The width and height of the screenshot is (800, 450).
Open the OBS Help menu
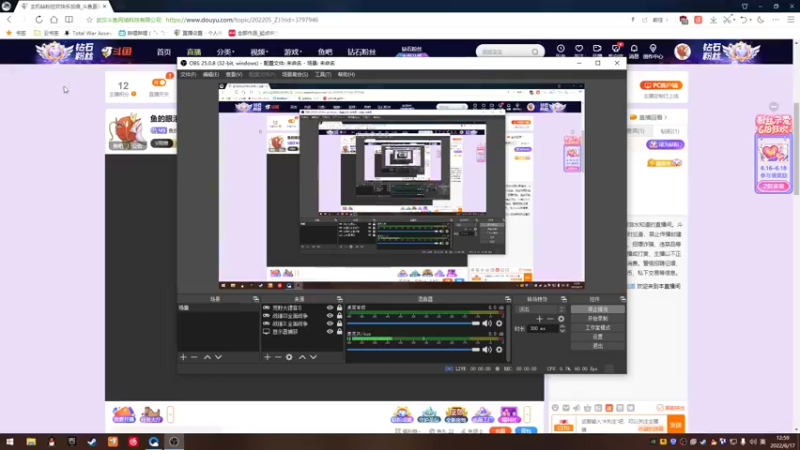[x=346, y=74]
